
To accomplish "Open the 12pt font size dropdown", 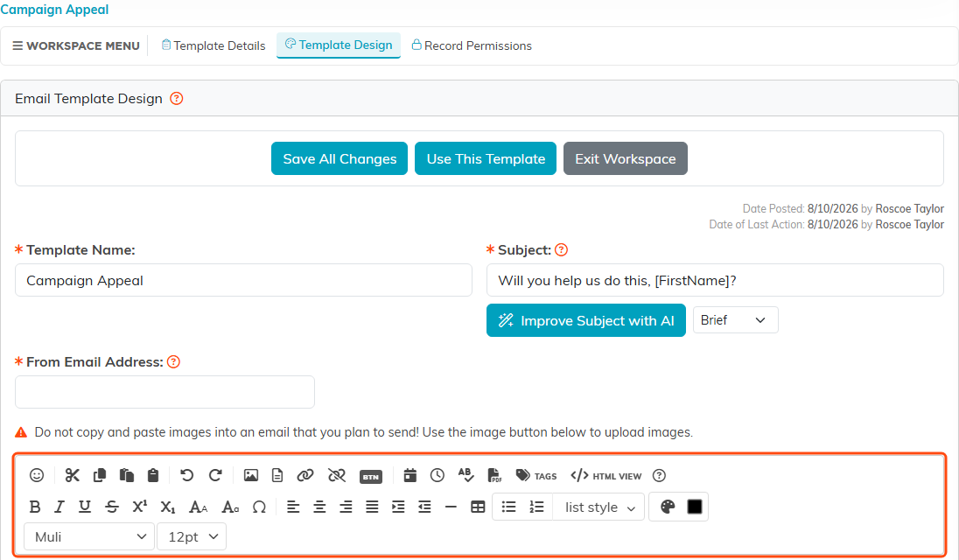I will pos(192,536).
